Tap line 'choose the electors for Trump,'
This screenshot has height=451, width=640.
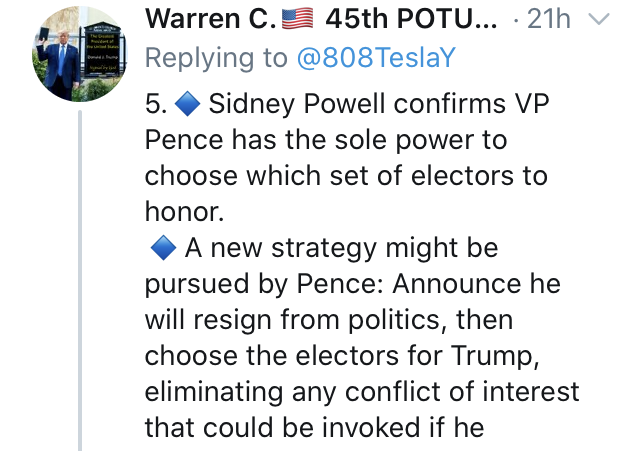(342, 355)
